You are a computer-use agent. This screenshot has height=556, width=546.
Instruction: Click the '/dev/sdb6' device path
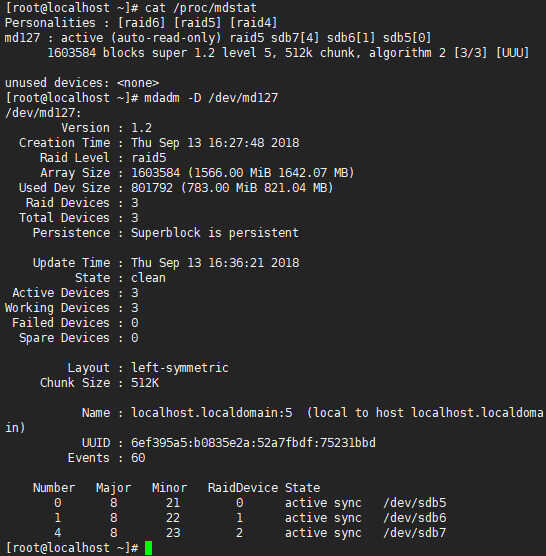pyautogui.click(x=414, y=518)
